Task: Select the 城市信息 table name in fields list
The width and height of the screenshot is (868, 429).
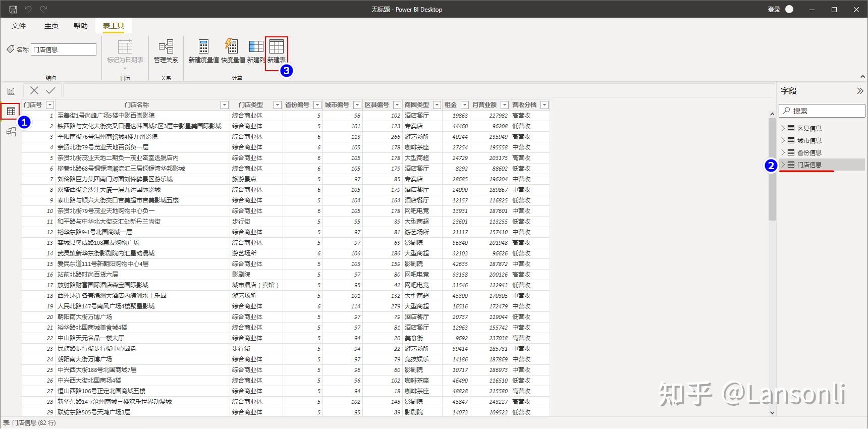Action: pyautogui.click(x=809, y=140)
